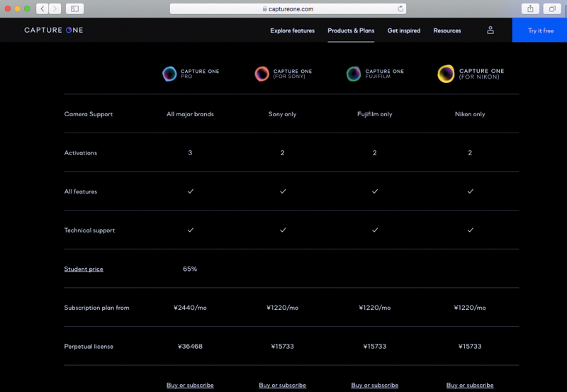Click the Capture One Pro column heading text
The width and height of the screenshot is (567, 392).
tap(200, 74)
